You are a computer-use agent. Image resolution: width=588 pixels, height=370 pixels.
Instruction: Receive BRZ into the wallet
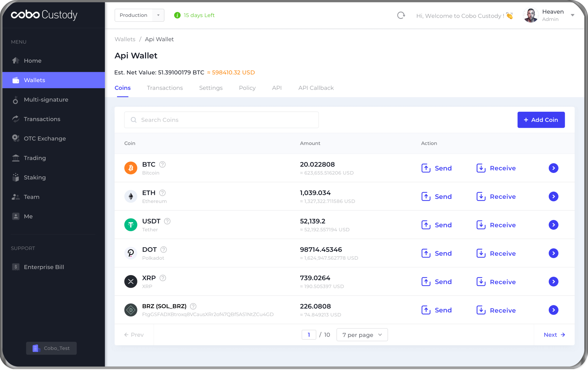[496, 310]
